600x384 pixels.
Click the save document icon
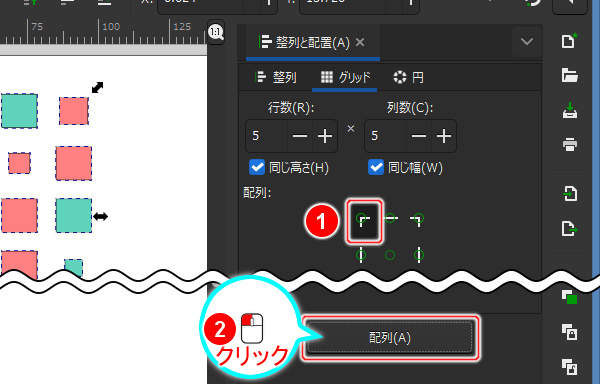coord(570,111)
